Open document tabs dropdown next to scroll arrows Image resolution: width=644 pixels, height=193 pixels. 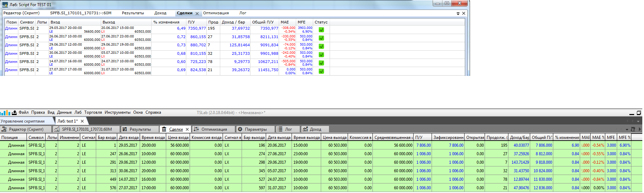click(638, 122)
